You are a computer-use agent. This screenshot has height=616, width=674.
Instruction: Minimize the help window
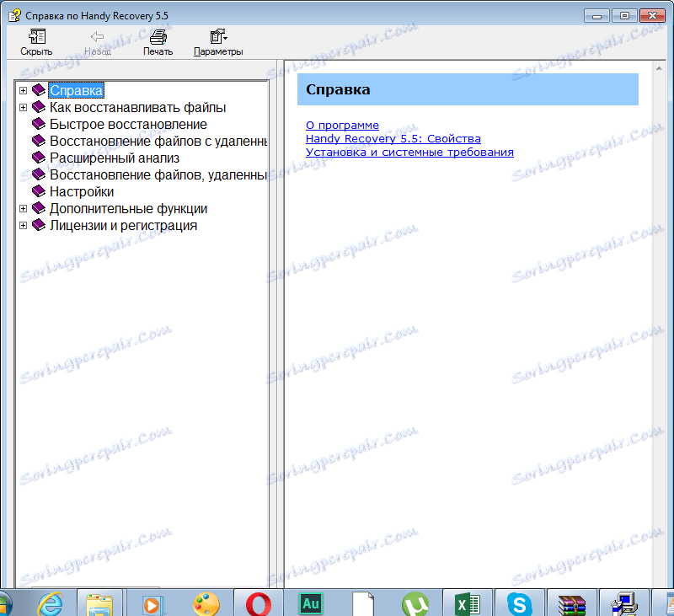point(596,16)
